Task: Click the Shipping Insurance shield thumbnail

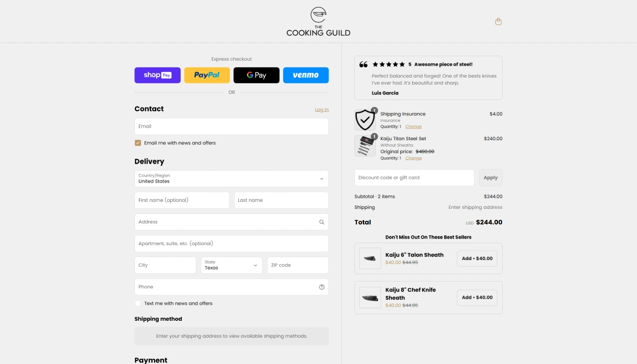Action: [365, 120]
